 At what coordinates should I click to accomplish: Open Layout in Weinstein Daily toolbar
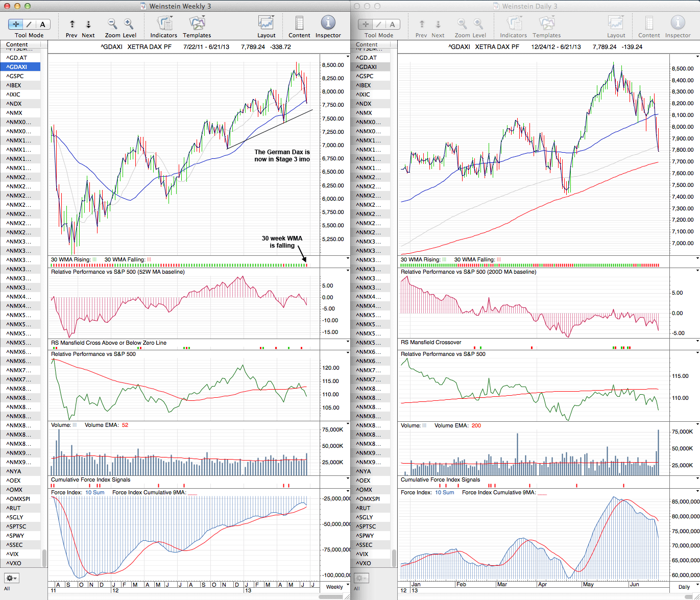tap(616, 23)
